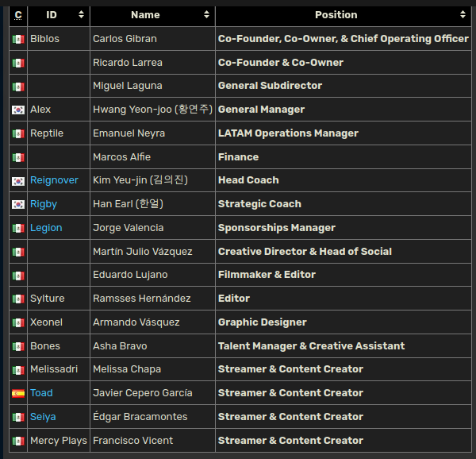This screenshot has height=459, width=476.
Task: Select the name Martín Julio Vázquez
Action: (x=143, y=252)
